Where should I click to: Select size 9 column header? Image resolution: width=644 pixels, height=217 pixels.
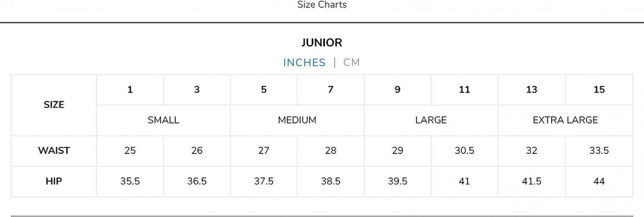[x=397, y=90]
